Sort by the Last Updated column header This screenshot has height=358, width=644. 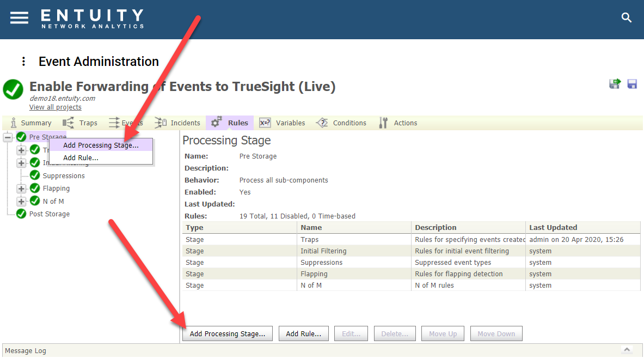pyautogui.click(x=583, y=227)
